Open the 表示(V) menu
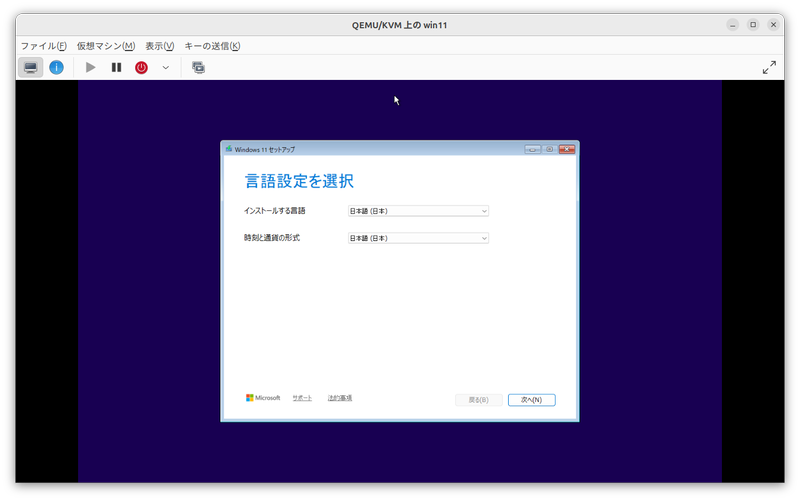Image resolution: width=800 pixels, height=500 pixels. 160,46
